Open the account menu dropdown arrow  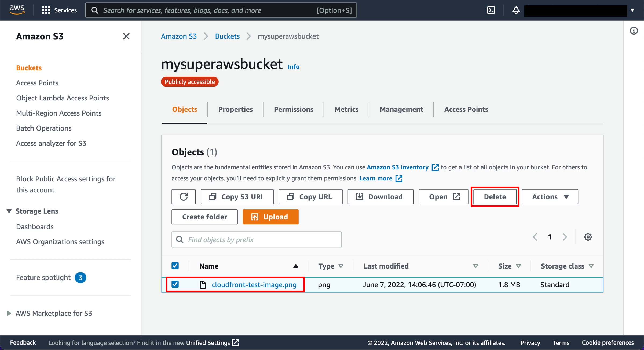pyautogui.click(x=632, y=10)
